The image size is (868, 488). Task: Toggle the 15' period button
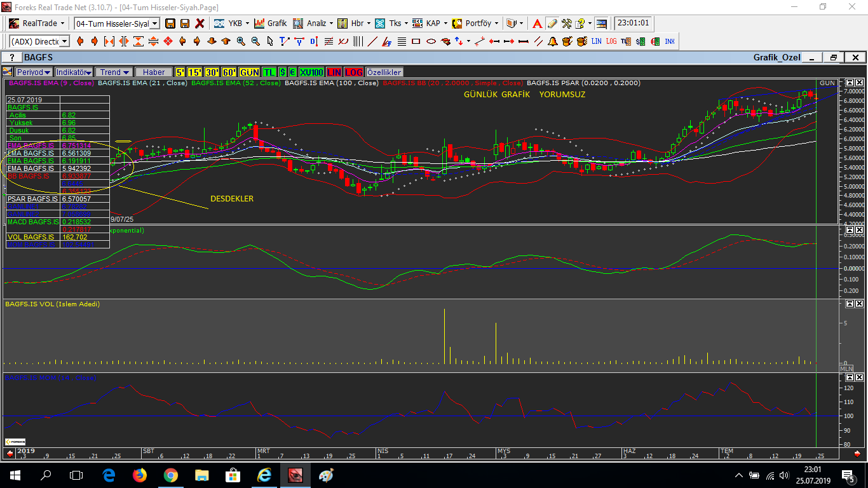195,72
